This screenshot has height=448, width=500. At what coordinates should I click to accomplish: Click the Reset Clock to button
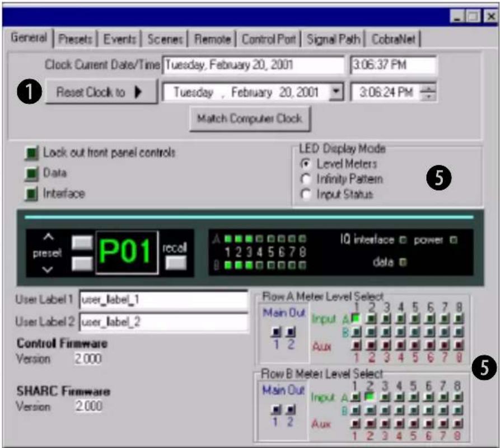[101, 92]
